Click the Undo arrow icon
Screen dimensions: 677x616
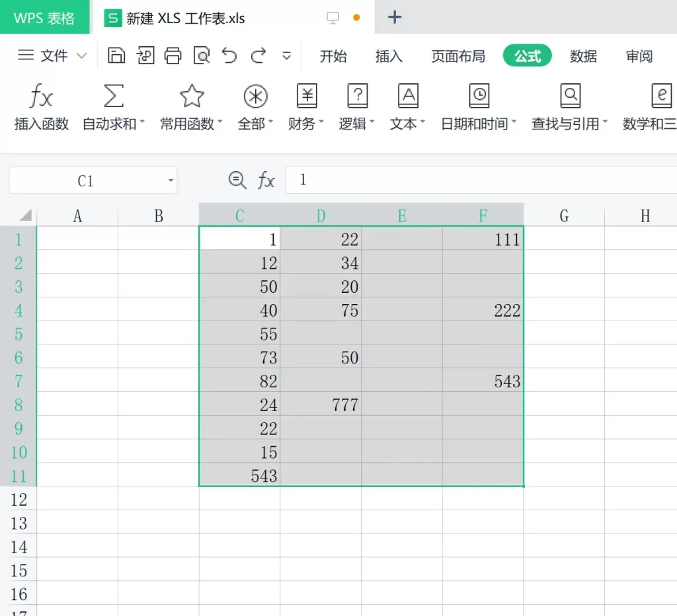(x=229, y=56)
